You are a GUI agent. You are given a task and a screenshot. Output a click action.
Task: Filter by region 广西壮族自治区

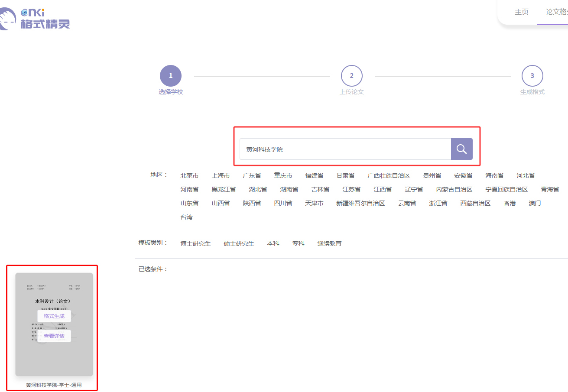click(389, 175)
